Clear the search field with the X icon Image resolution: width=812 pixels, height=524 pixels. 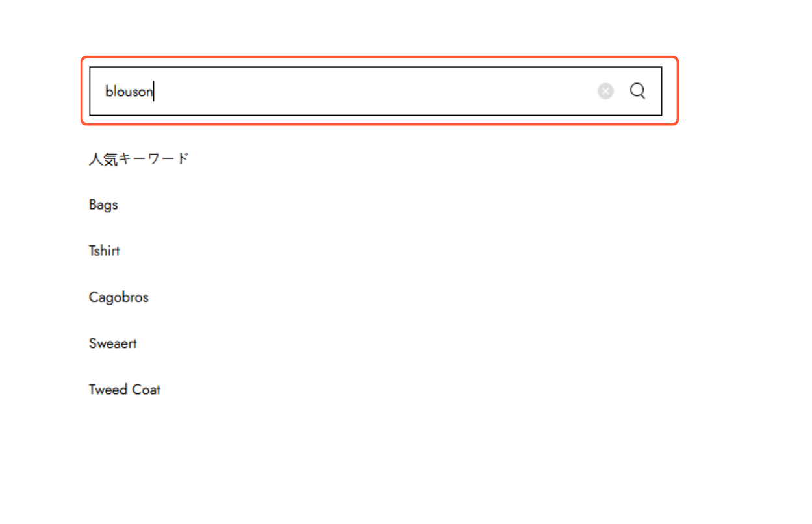(605, 92)
